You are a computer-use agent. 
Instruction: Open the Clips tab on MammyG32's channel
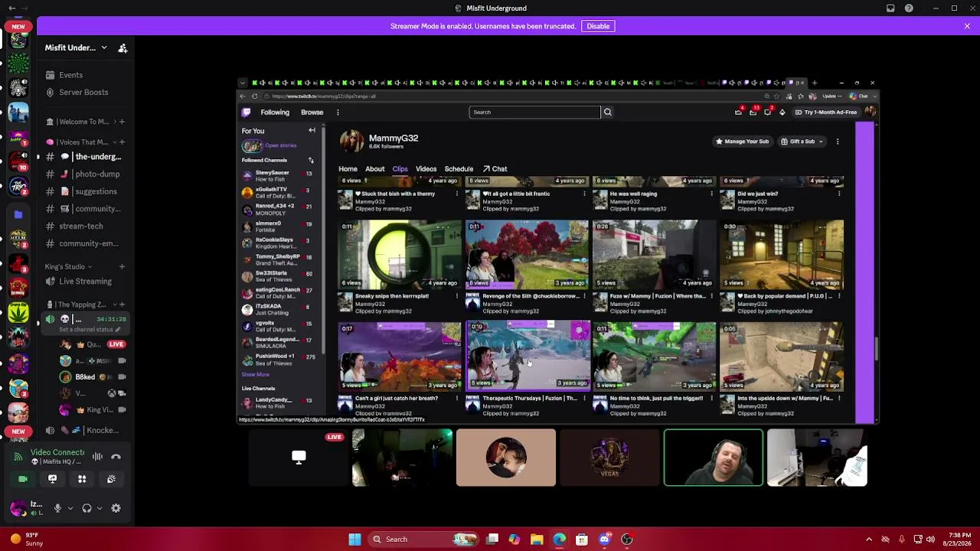400,169
